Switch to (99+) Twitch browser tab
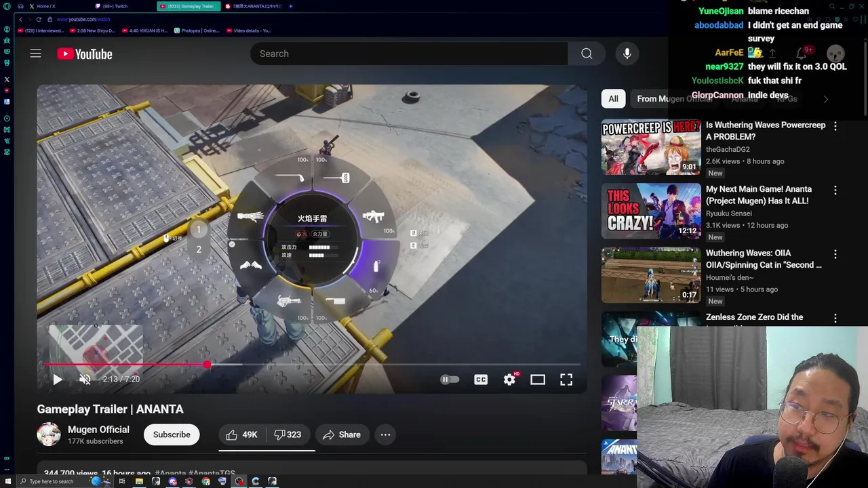Viewport: 868px width, 488px height. 115,6
